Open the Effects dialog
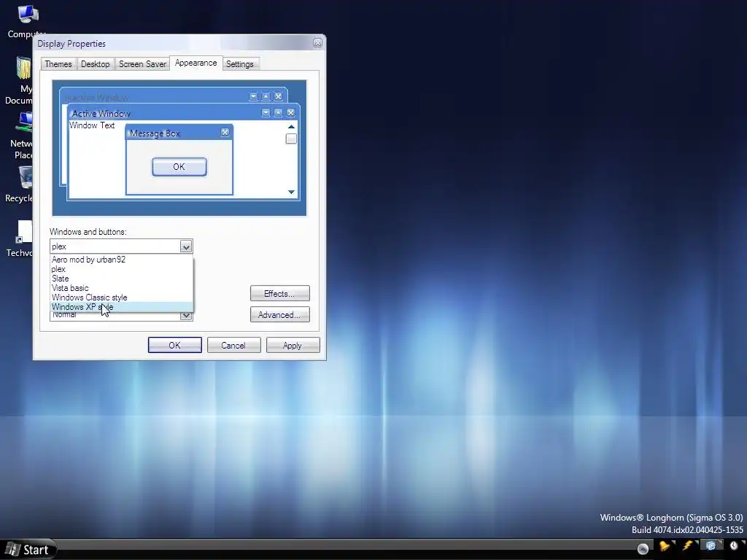Screen dimensions: 747x560 tap(279, 293)
